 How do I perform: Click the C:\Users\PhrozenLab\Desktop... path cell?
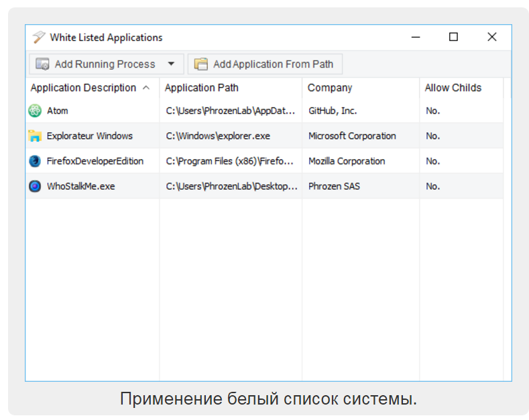[x=232, y=186]
